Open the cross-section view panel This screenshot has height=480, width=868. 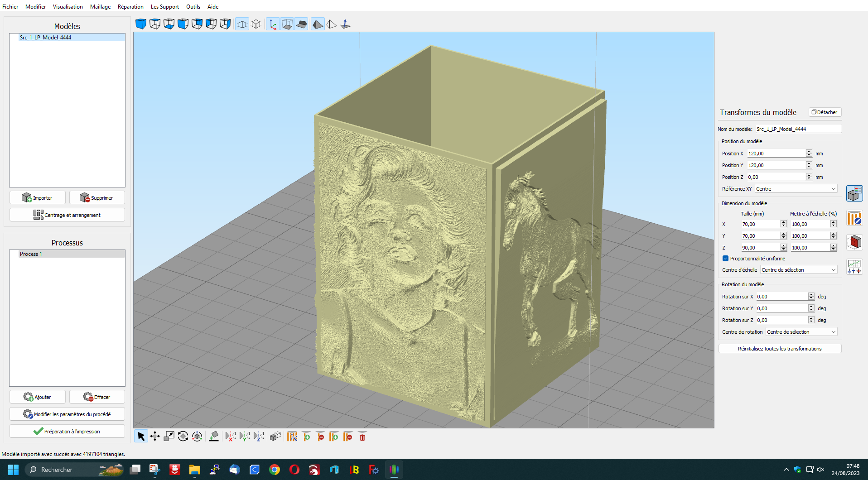pos(854,242)
